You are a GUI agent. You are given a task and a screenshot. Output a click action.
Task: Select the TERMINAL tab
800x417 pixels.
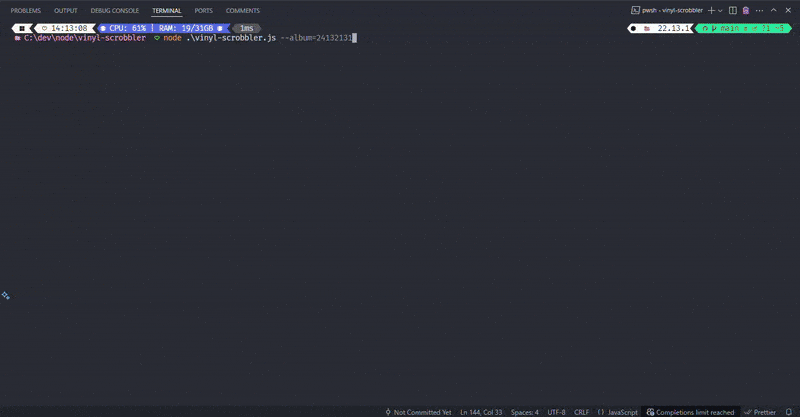pos(166,10)
